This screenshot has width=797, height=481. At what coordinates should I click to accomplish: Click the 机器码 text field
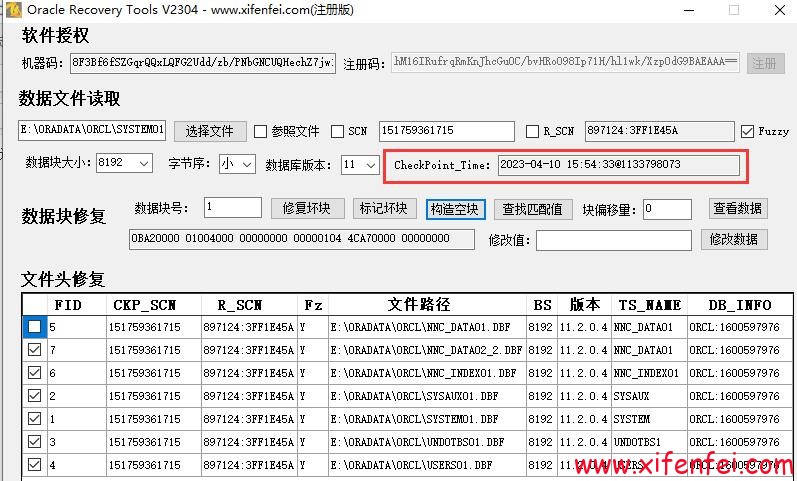pyautogui.click(x=203, y=63)
